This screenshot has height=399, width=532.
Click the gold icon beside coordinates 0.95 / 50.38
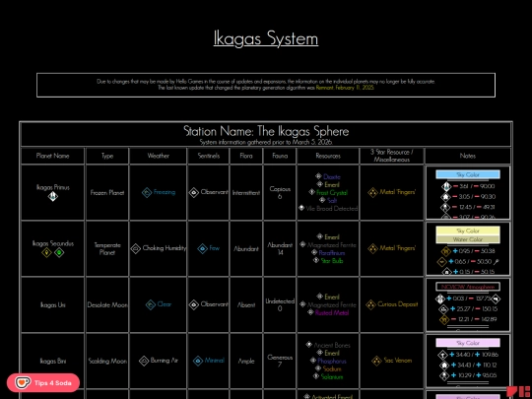click(445, 251)
